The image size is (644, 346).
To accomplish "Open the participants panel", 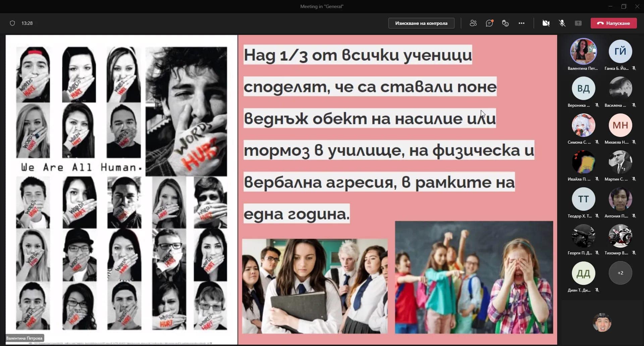I will click(x=473, y=23).
